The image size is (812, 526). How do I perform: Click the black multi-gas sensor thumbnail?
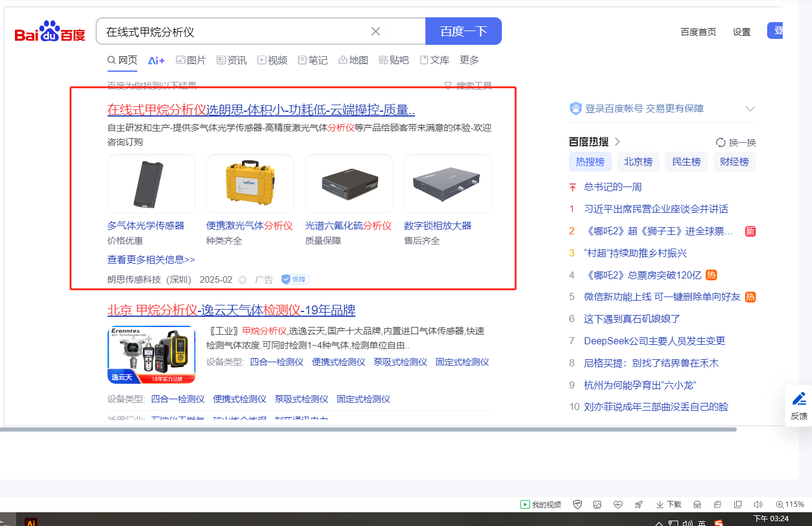tap(151, 184)
